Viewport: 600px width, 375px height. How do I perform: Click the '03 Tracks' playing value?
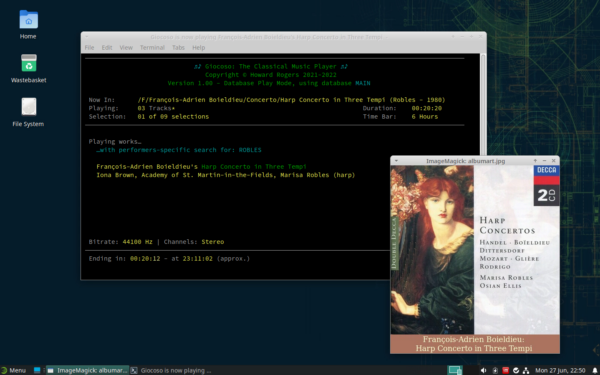[x=156, y=108]
